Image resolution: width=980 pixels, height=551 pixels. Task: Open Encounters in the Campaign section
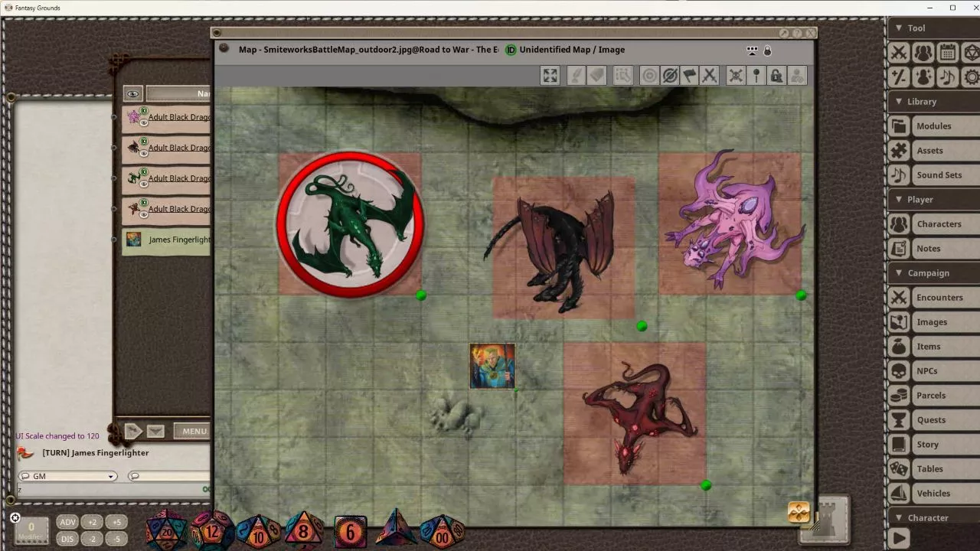click(x=933, y=297)
